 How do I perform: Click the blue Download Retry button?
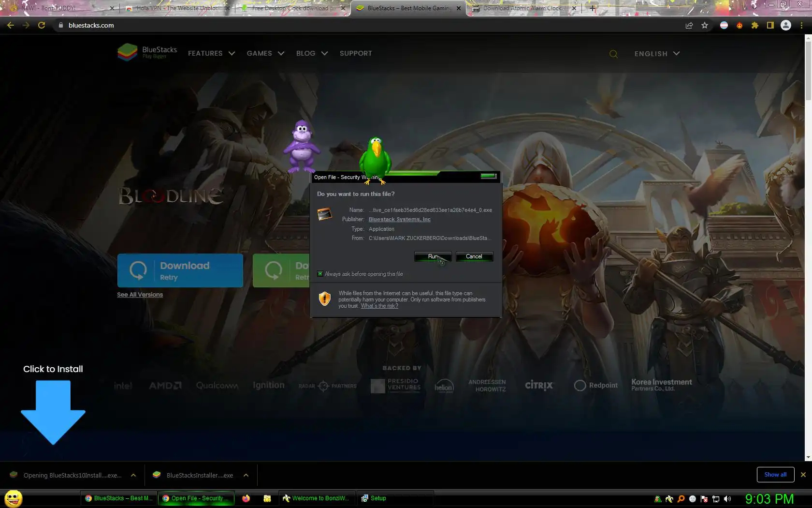(x=180, y=270)
